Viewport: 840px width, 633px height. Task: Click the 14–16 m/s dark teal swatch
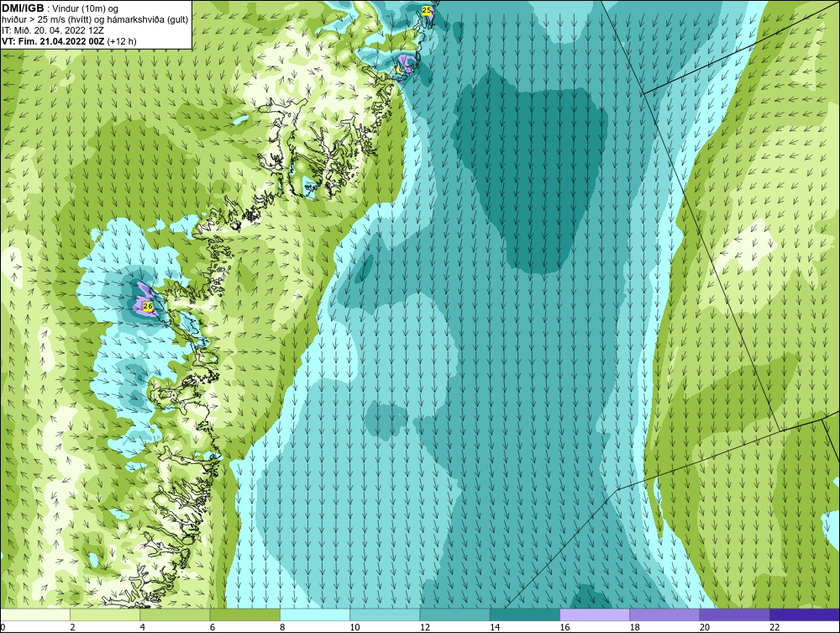click(525, 615)
